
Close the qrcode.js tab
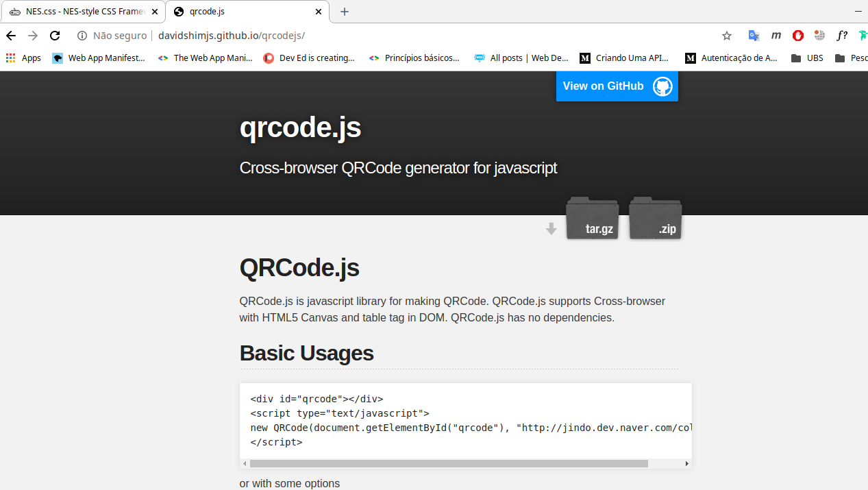(x=318, y=12)
